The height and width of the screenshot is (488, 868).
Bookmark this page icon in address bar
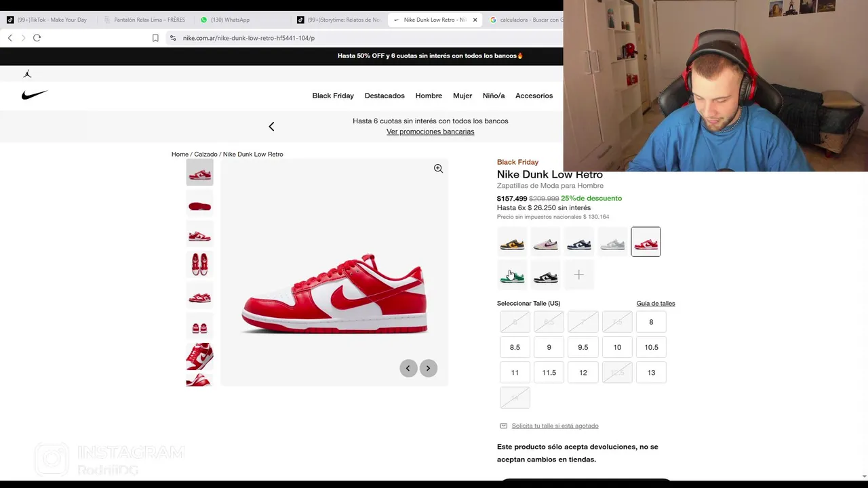pyautogui.click(x=155, y=38)
